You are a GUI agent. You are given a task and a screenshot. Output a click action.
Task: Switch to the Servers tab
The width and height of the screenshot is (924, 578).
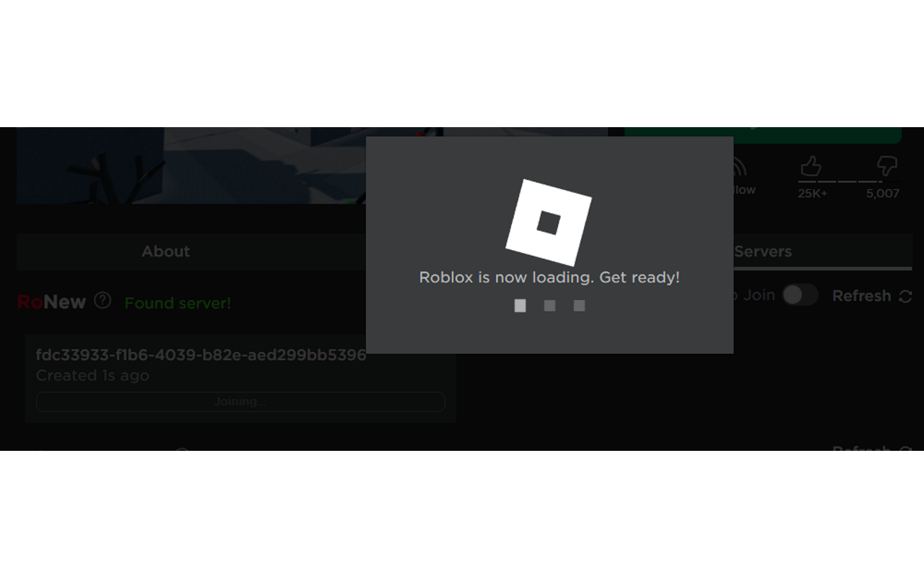(823, 251)
